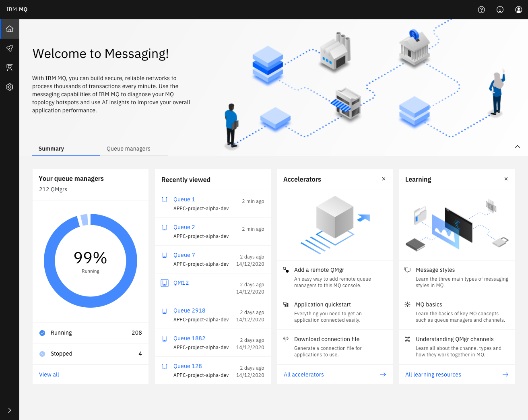Open Queue 1 link
Viewport: 528px width, 420px height.
click(184, 199)
